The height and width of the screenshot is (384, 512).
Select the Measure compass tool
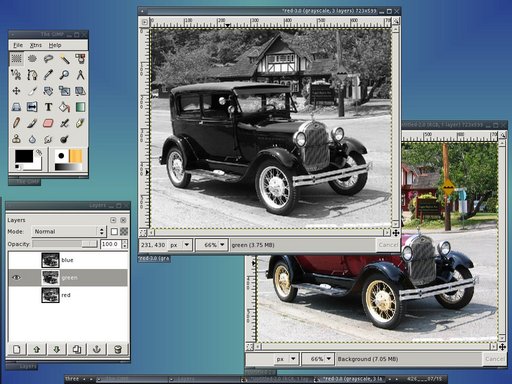(x=80, y=75)
